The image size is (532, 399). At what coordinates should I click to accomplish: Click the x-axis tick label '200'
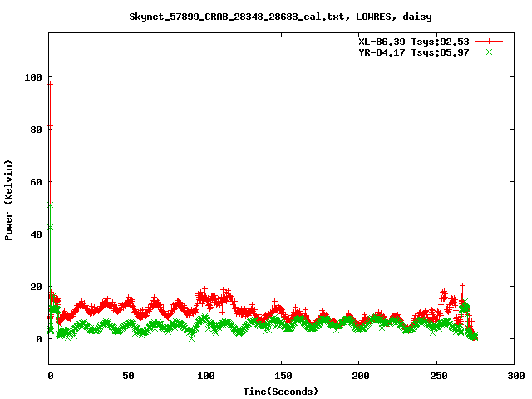pyautogui.click(x=361, y=376)
